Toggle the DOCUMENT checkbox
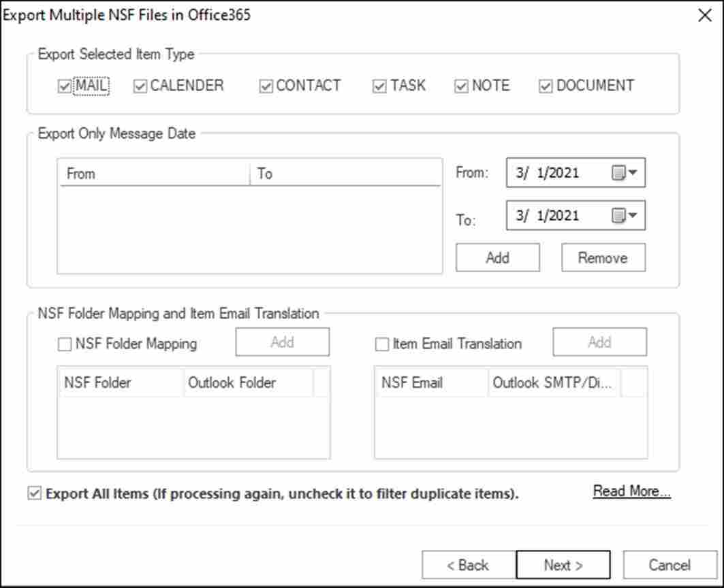Viewport: 724px width, 588px height. click(546, 86)
